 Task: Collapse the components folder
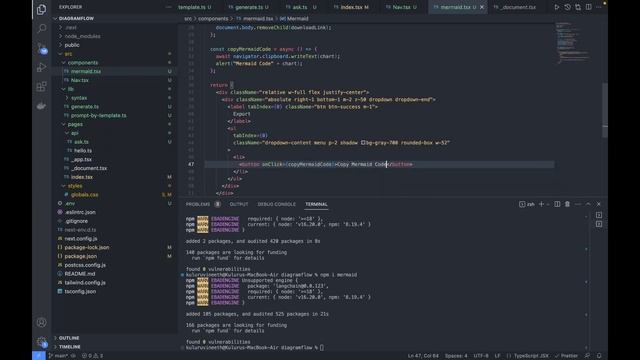pyautogui.click(x=82, y=62)
